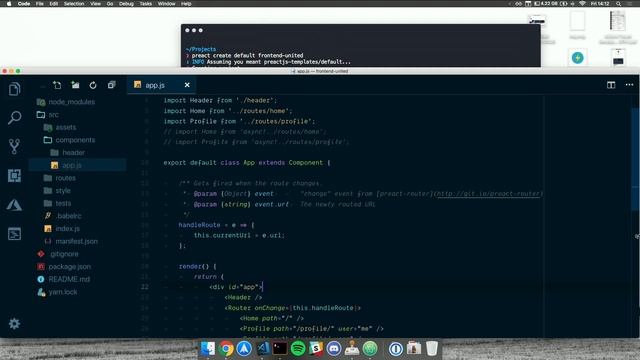
Task: Open the Trash from the dock
Action: [x=432, y=349]
